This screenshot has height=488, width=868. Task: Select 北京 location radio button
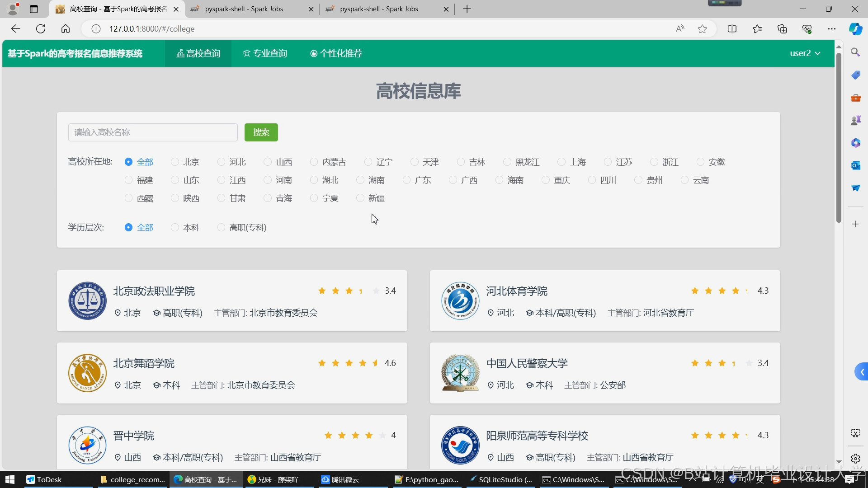click(x=175, y=162)
